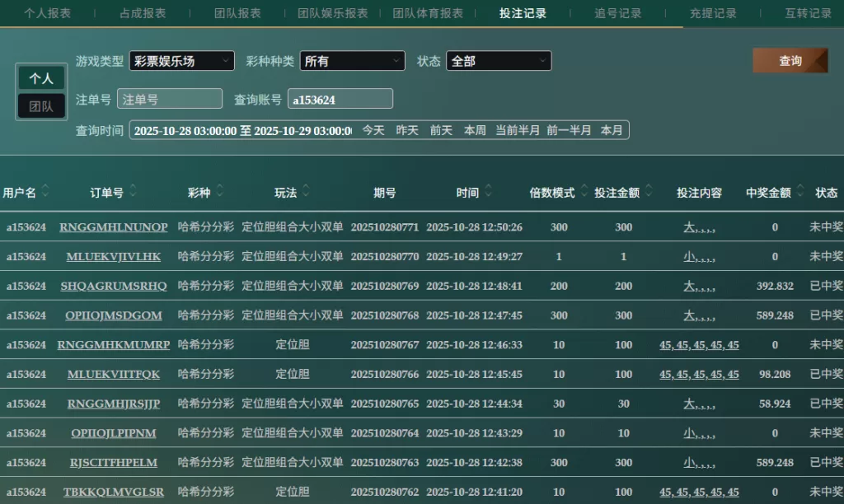
Task: Select the 个人 view toggle
Action: [41, 79]
